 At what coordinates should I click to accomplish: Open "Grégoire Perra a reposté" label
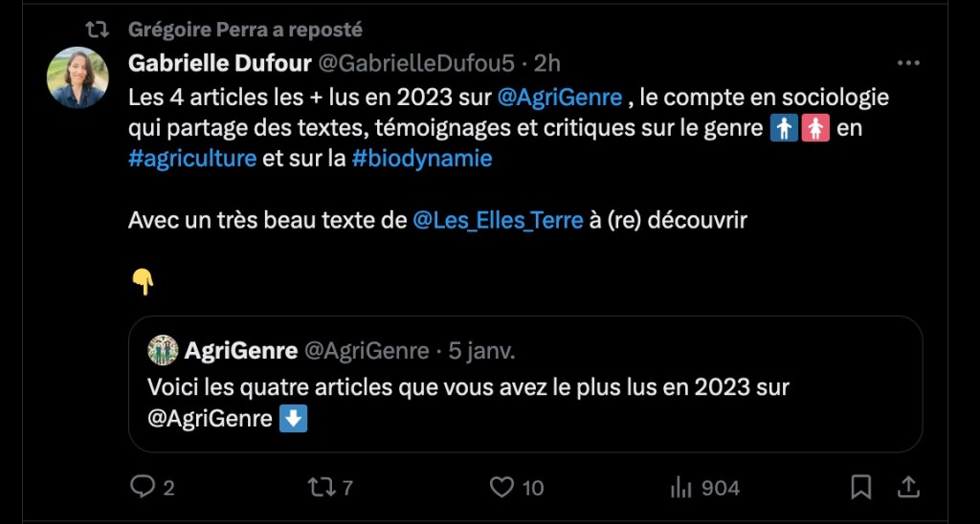[245, 30]
